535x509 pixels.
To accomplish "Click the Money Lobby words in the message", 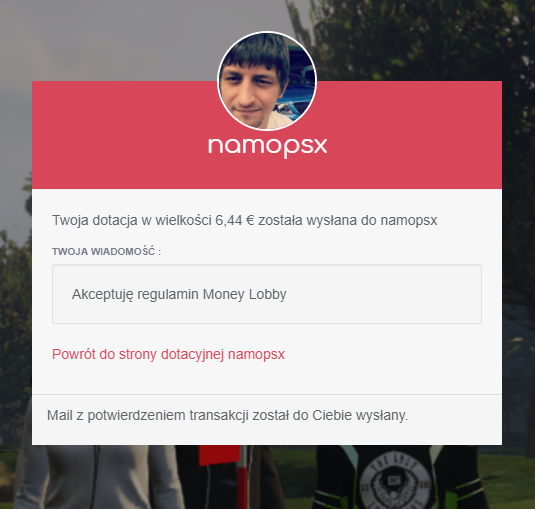I will tap(244, 294).
